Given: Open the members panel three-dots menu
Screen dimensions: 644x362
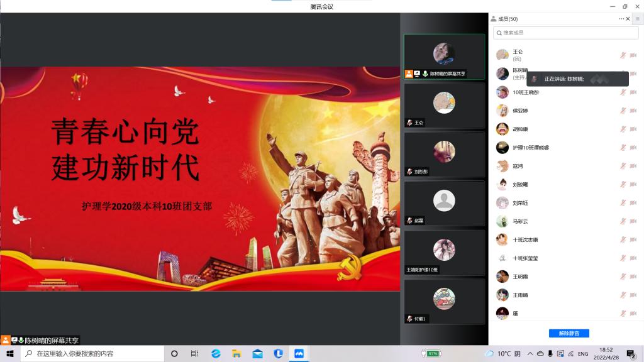Looking at the screenshot, I should point(621,19).
